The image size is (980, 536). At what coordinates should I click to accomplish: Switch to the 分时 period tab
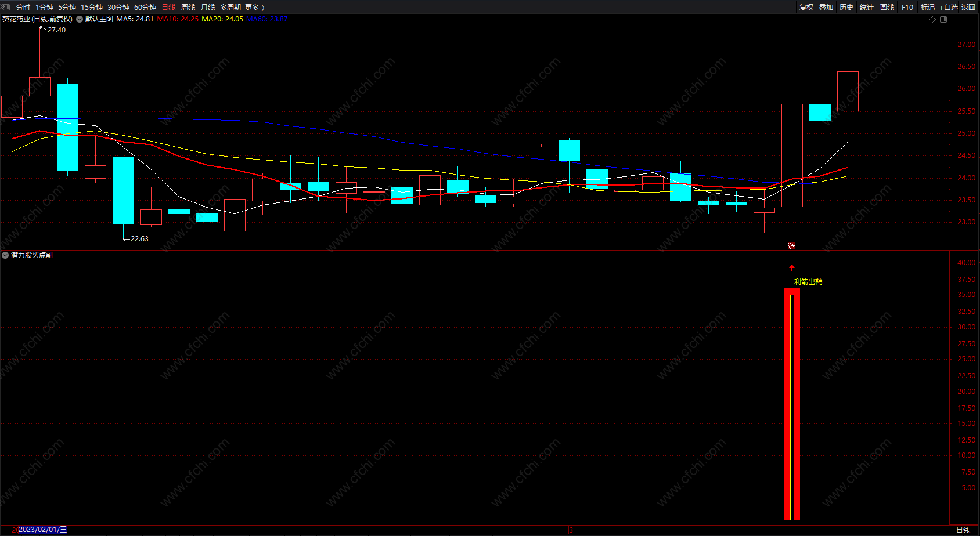tap(23, 8)
